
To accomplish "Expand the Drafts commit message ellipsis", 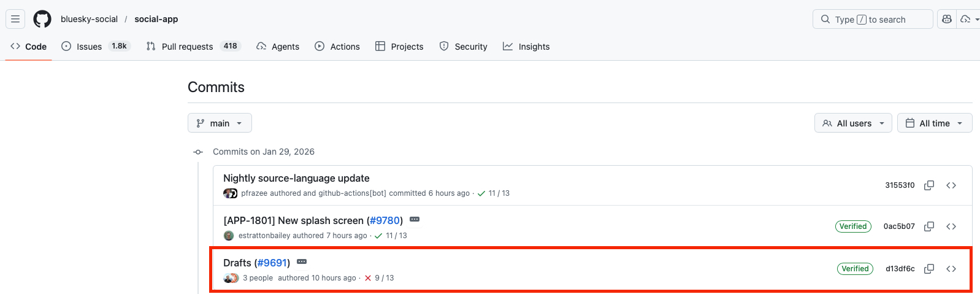I will point(302,262).
